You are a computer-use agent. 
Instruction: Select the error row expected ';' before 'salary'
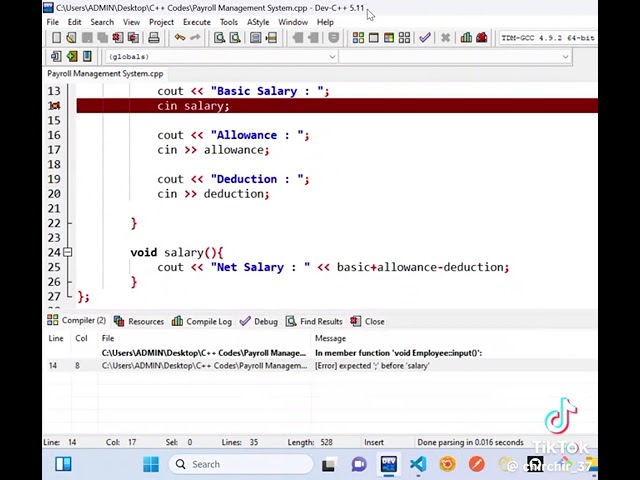(x=320, y=366)
